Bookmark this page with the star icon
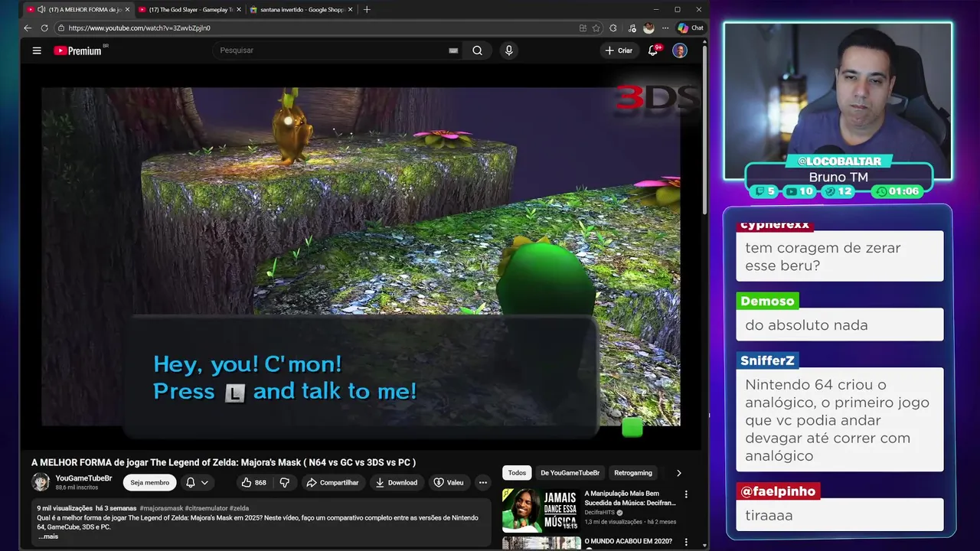The image size is (980, 551). tap(596, 28)
